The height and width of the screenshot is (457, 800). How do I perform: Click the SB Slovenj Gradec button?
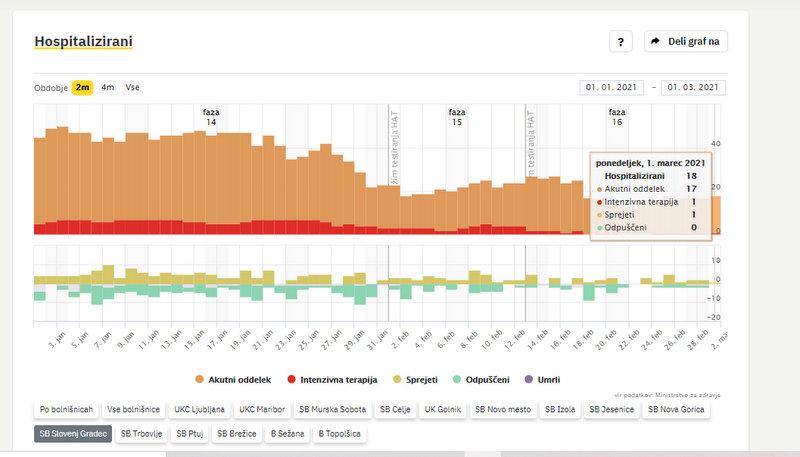point(71,434)
